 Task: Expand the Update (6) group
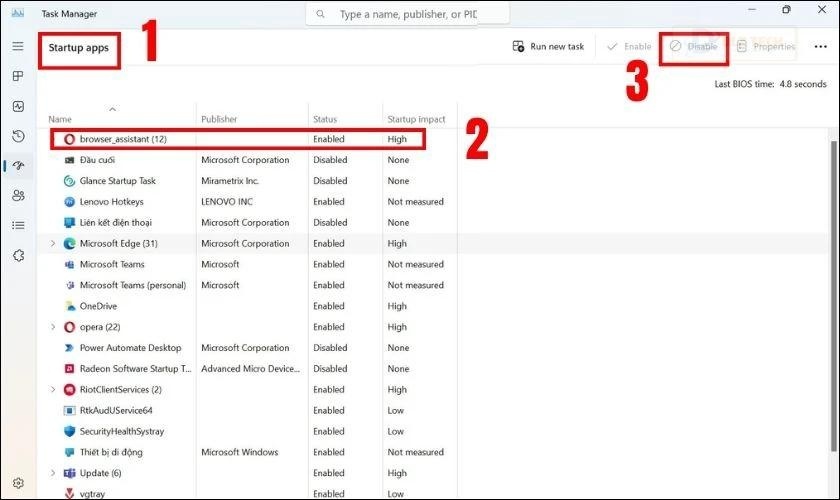(53, 473)
